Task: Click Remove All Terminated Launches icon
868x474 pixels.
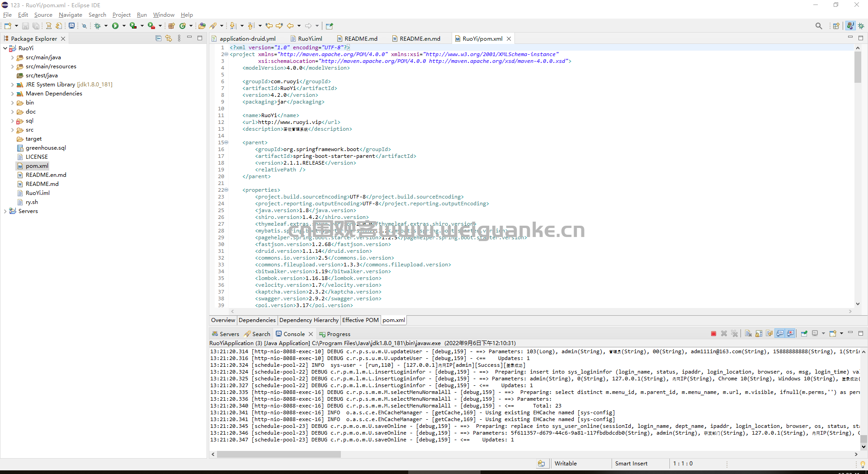Action: pyautogui.click(x=735, y=334)
